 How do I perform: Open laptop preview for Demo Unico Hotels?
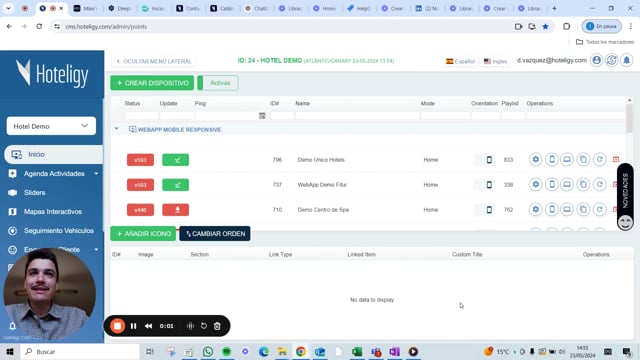567,160
